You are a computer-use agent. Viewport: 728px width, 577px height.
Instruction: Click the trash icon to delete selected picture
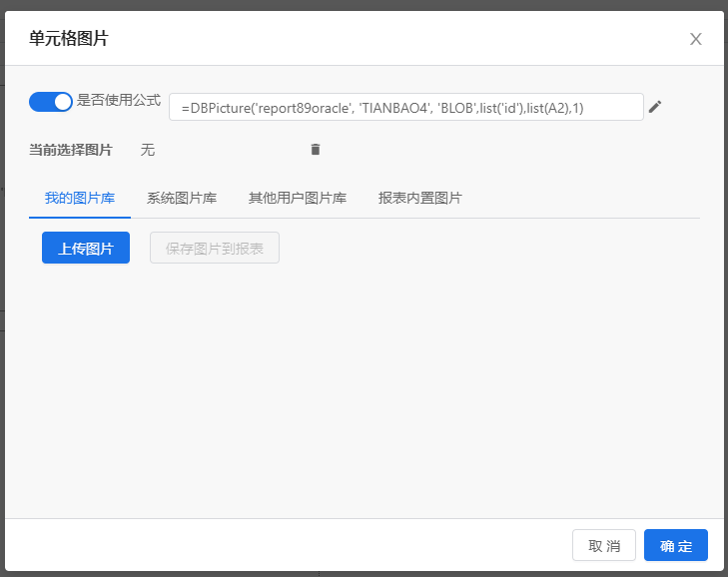pos(316,150)
